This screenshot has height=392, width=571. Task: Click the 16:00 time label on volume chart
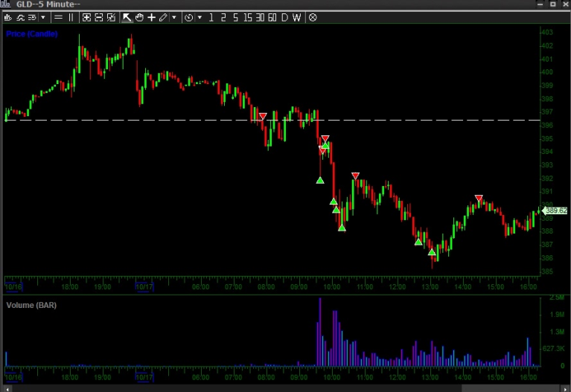[529, 377]
